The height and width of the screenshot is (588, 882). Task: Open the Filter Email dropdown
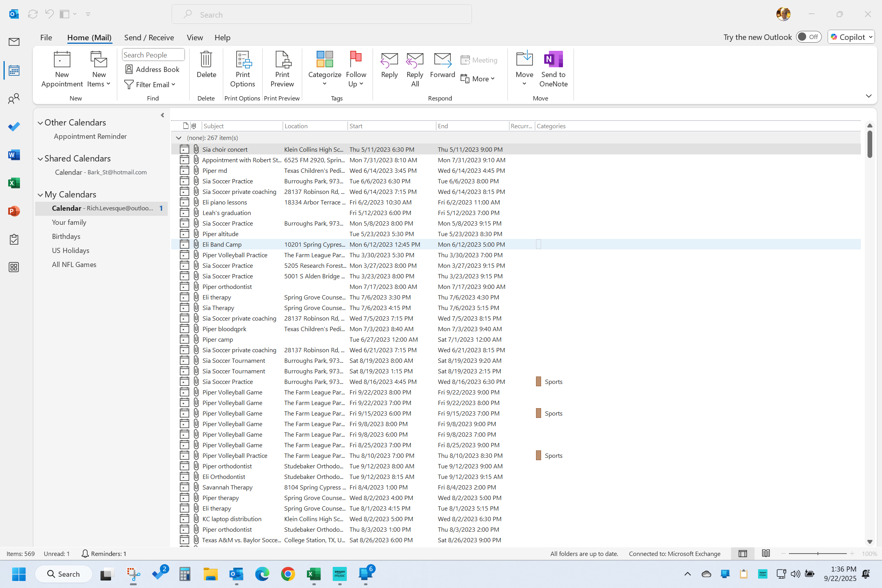pos(150,84)
